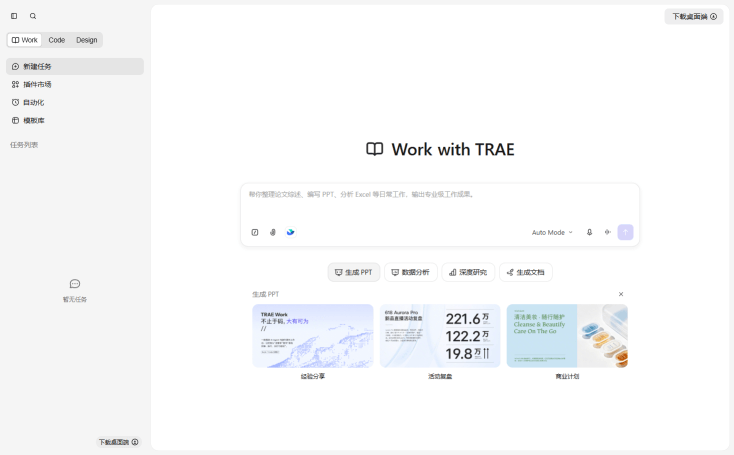Open 插件市场 from the sidebar
Viewport: 734px width, 455px height.
point(75,84)
